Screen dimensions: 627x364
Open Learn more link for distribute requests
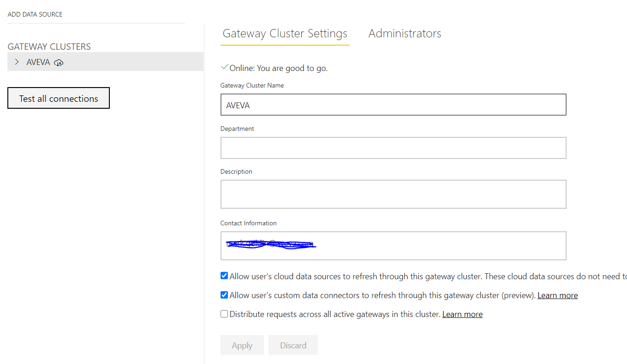(462, 314)
